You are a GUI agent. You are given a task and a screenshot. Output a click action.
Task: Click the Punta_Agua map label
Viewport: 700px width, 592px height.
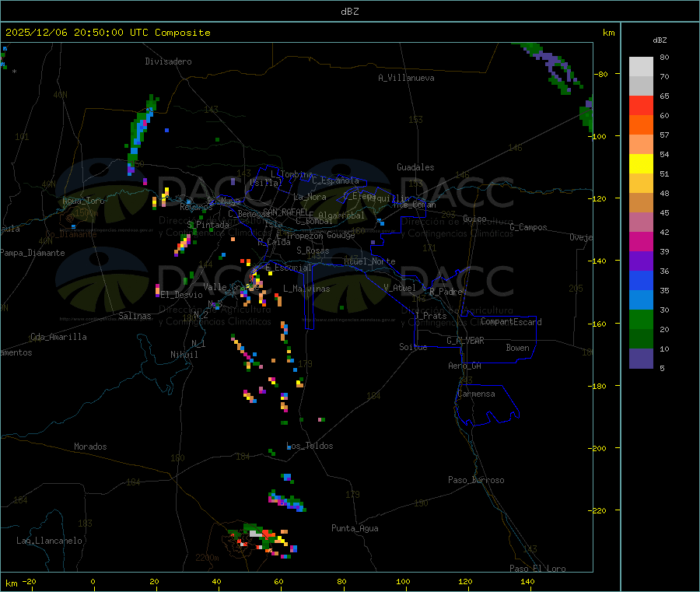click(x=355, y=528)
